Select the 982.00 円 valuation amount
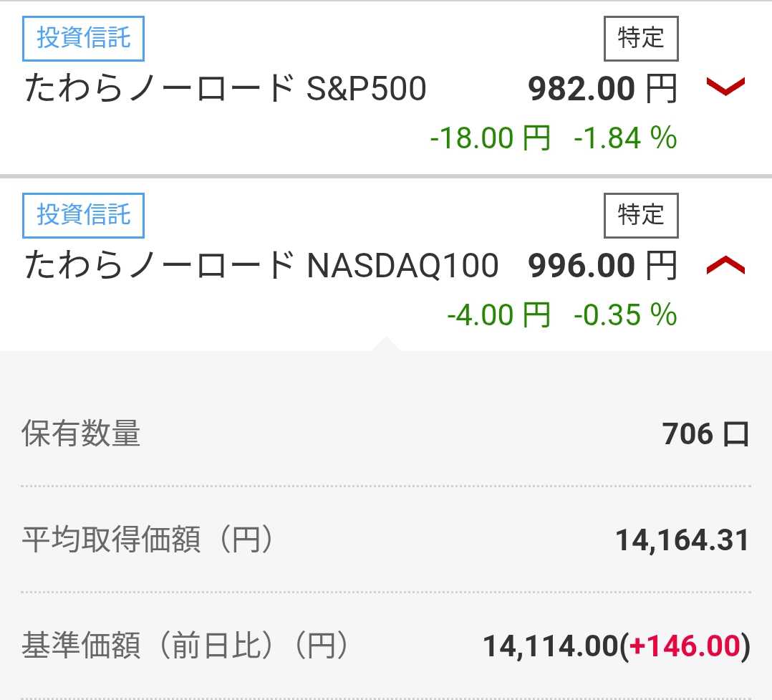 tap(602, 89)
